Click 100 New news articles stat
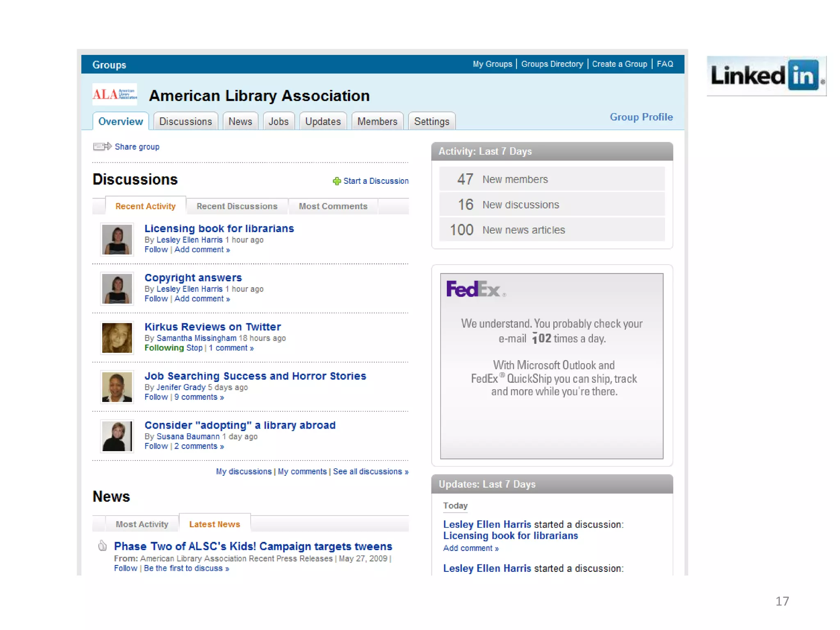This screenshot has height=630, width=840. tap(552, 230)
